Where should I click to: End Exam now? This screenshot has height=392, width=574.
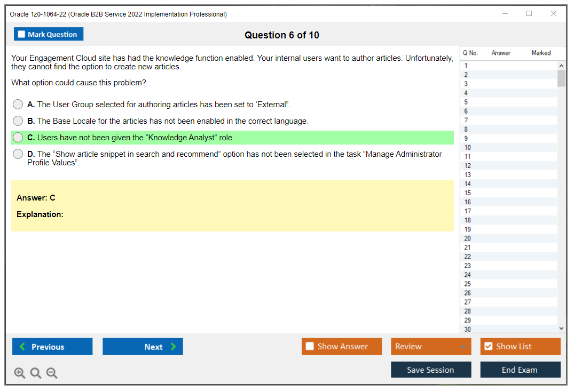tap(520, 370)
